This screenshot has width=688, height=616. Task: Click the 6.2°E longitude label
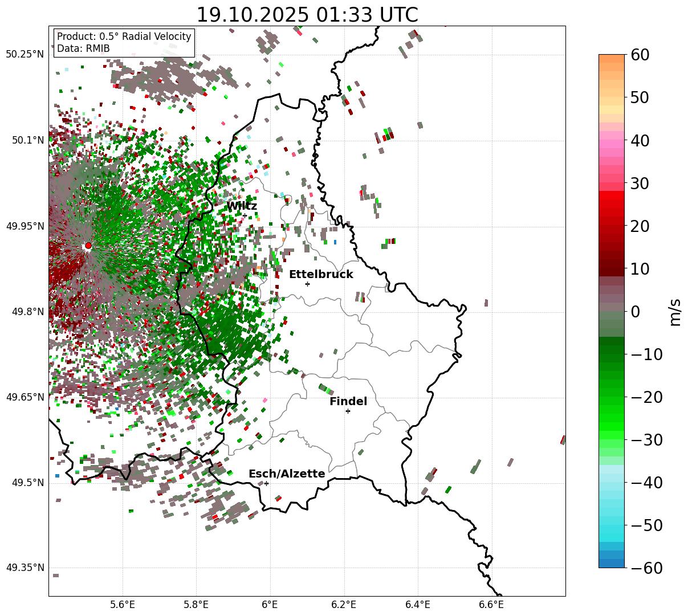pos(344,605)
